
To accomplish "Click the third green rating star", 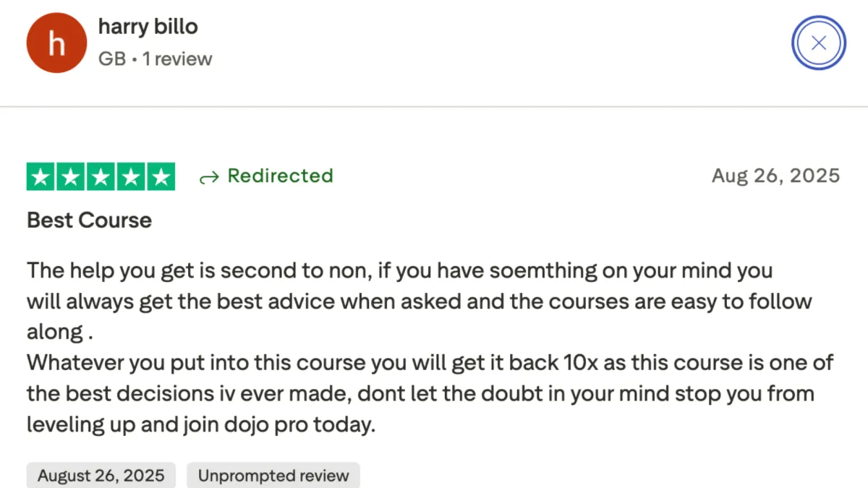I will pyautogui.click(x=101, y=176).
